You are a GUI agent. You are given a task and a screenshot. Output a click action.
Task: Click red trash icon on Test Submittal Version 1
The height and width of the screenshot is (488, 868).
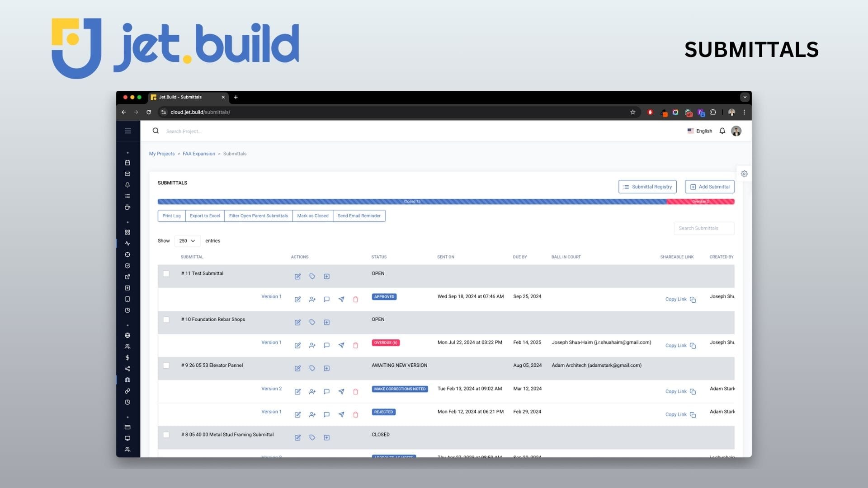point(355,300)
